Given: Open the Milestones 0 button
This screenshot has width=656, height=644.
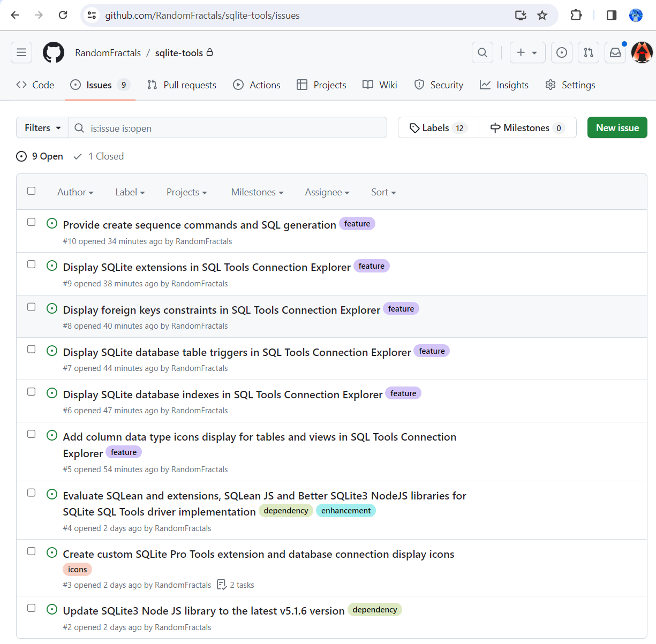Looking at the screenshot, I should tap(527, 127).
